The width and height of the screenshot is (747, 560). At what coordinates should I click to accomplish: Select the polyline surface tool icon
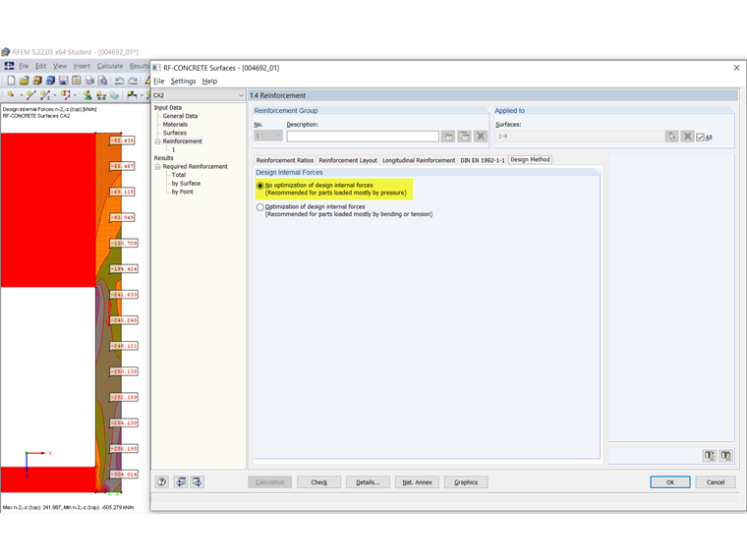tap(65, 95)
